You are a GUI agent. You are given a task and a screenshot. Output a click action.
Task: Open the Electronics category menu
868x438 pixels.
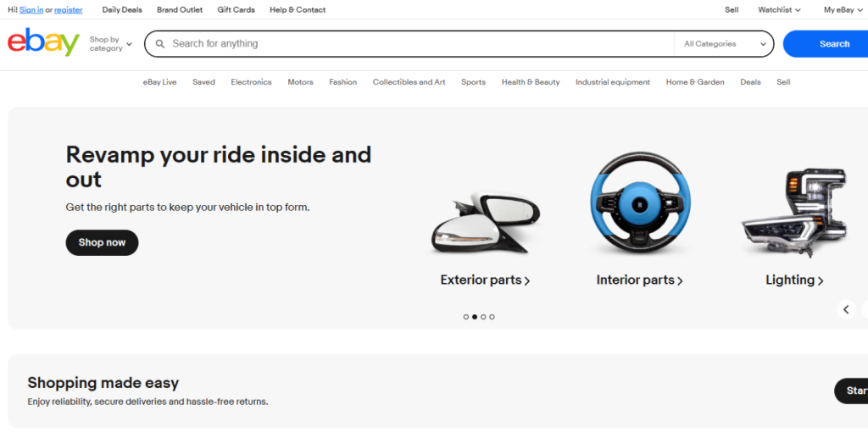tap(251, 82)
